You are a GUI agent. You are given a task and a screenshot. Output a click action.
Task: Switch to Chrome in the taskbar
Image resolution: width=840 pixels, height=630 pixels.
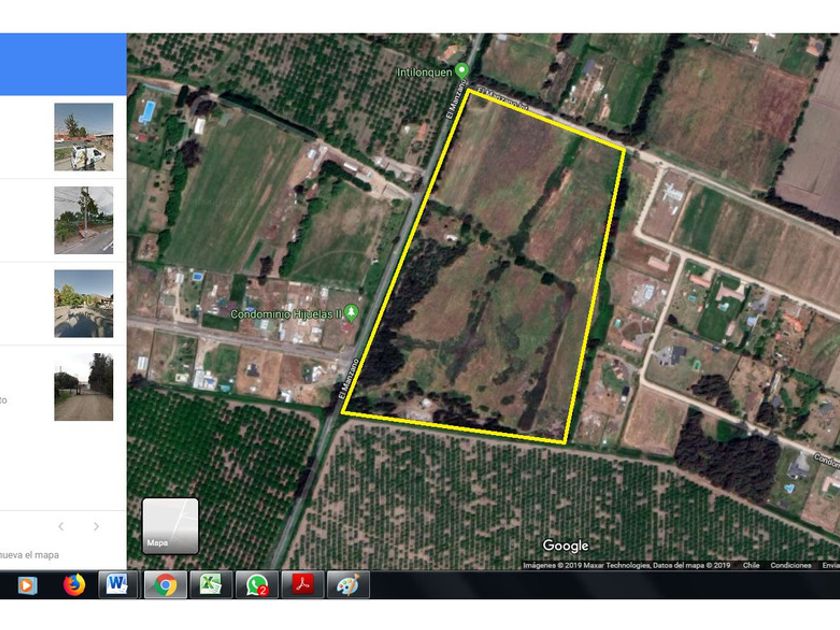tap(166, 585)
